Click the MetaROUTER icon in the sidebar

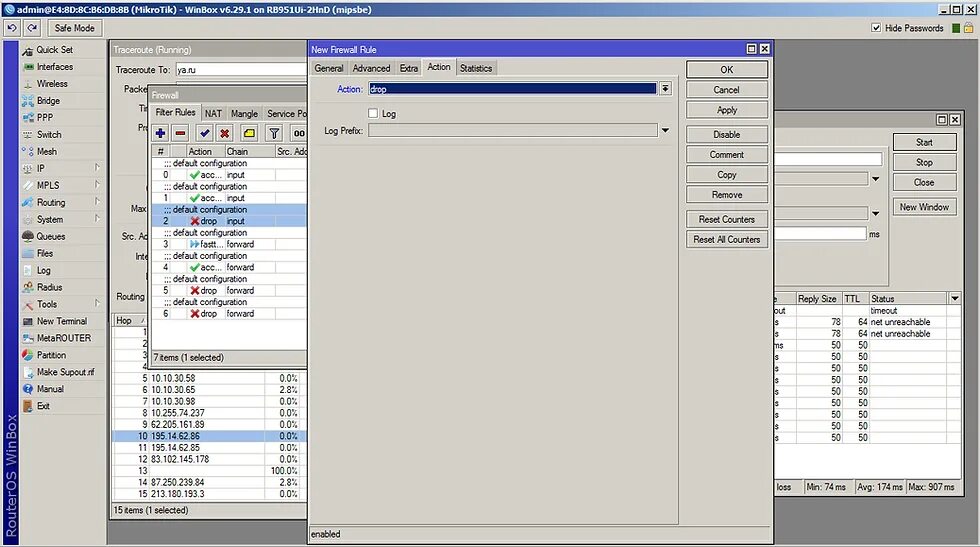(x=28, y=338)
